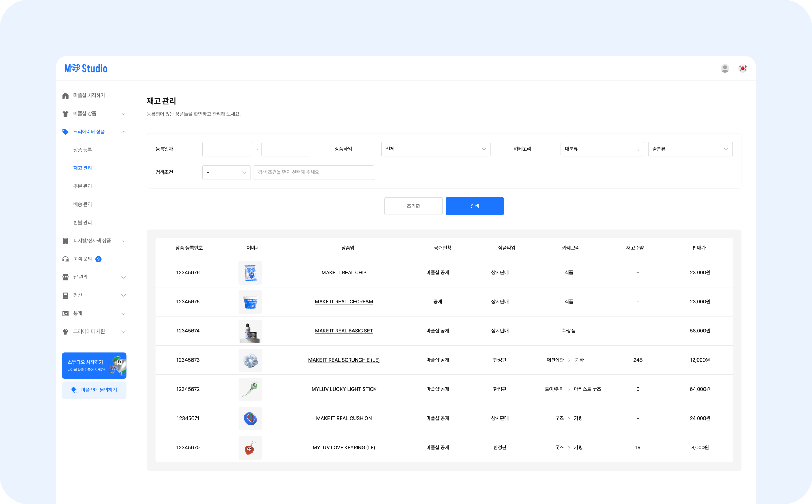
Task: Click the t-shirt icon for 마플샵 상품
Action: (x=65, y=114)
